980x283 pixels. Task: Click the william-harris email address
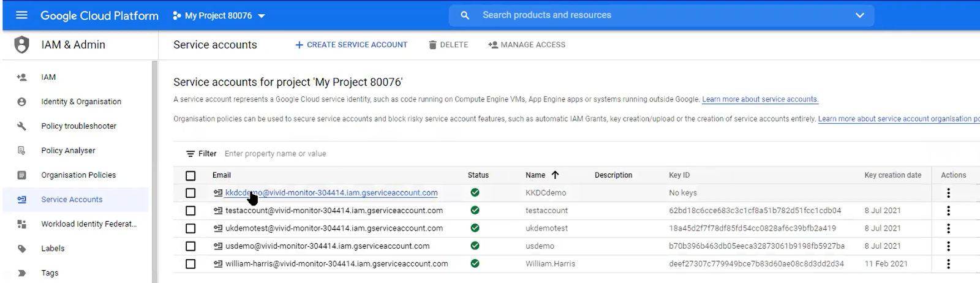click(x=337, y=263)
